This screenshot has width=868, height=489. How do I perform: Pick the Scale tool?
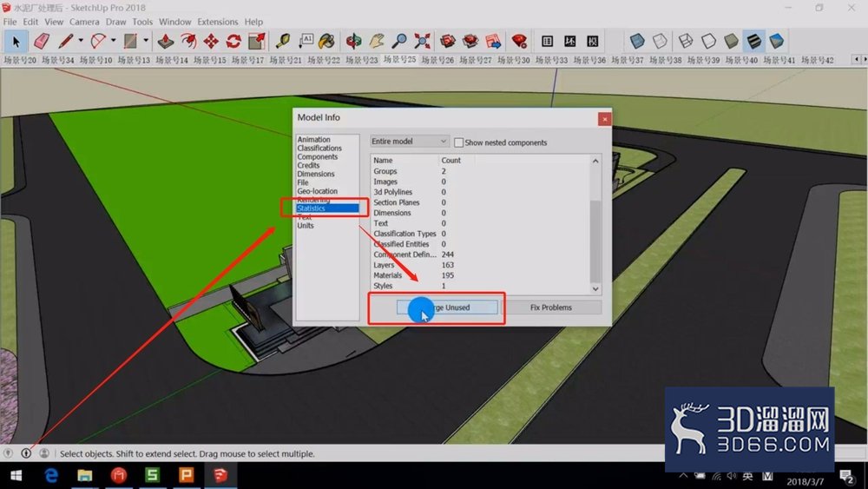pos(256,41)
